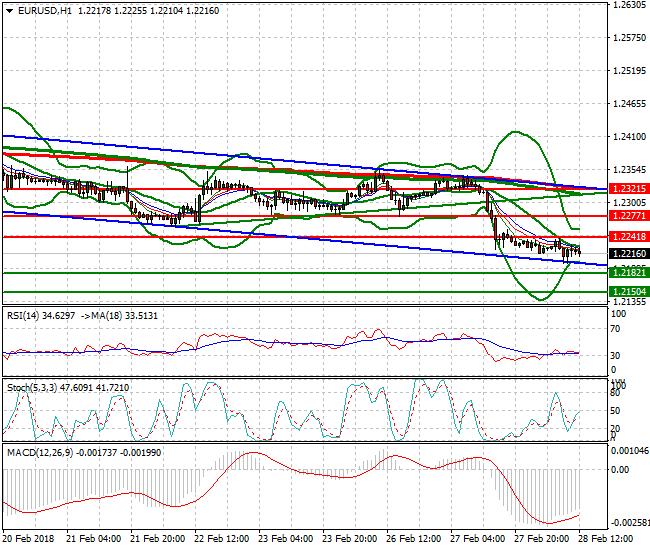Click the EURUSD,H1 chart title text
650x550 pixels.
pos(45,11)
